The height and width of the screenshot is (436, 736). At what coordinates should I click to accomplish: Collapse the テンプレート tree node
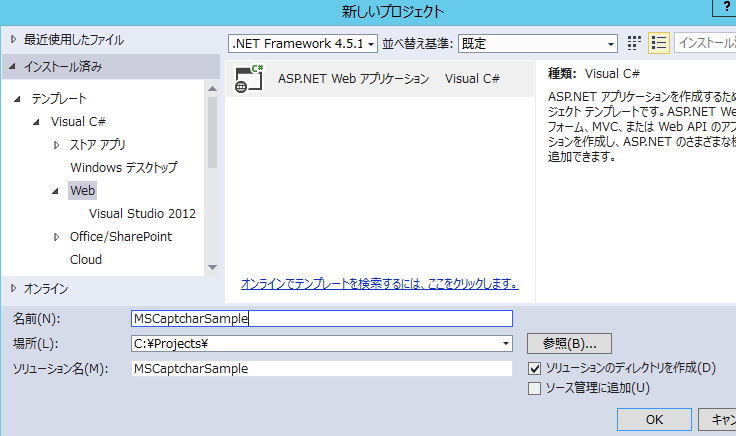tap(18, 99)
